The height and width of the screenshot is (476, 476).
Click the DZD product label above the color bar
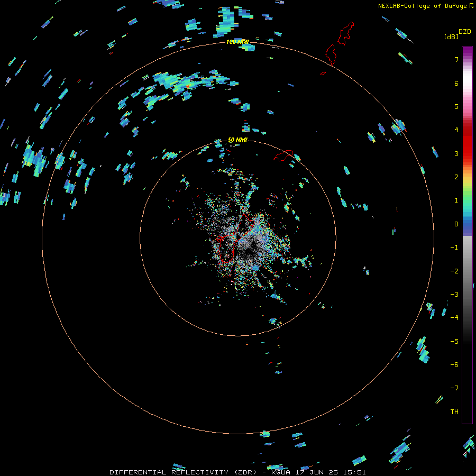coord(465,32)
